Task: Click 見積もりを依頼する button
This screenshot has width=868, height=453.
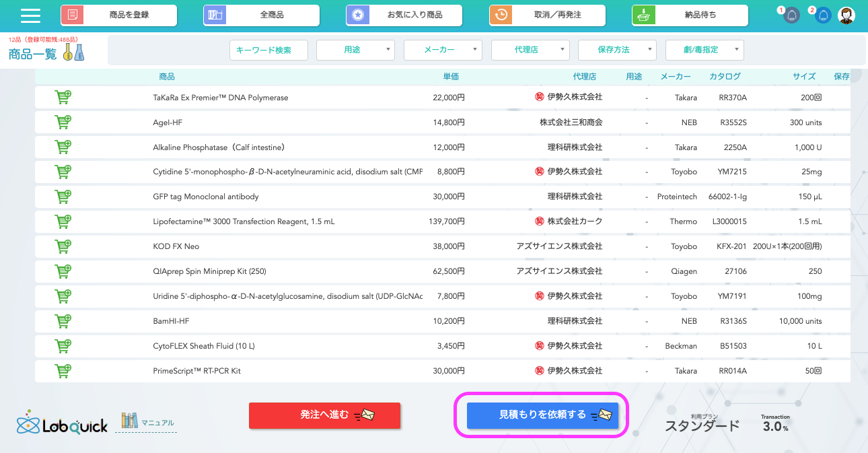Action: pos(542,415)
